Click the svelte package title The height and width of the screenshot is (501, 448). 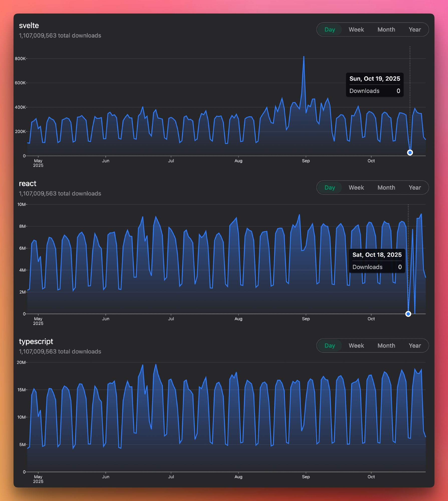coord(29,26)
